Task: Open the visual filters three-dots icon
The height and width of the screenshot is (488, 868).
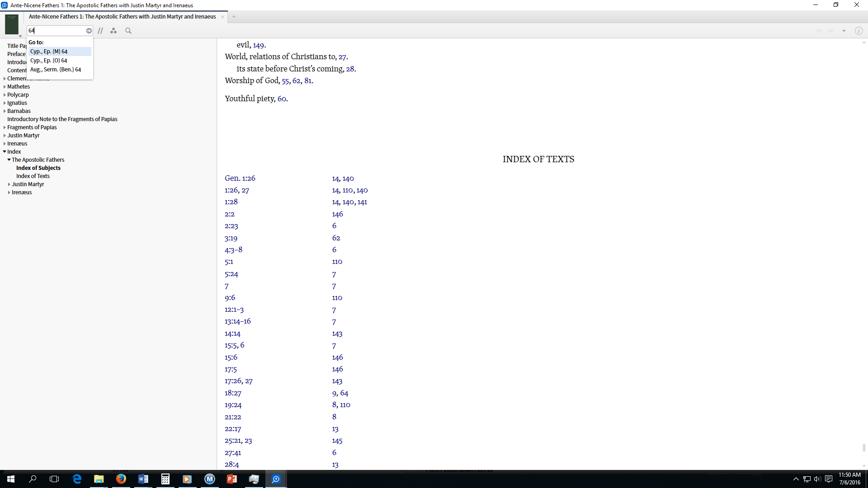Action: point(113,31)
